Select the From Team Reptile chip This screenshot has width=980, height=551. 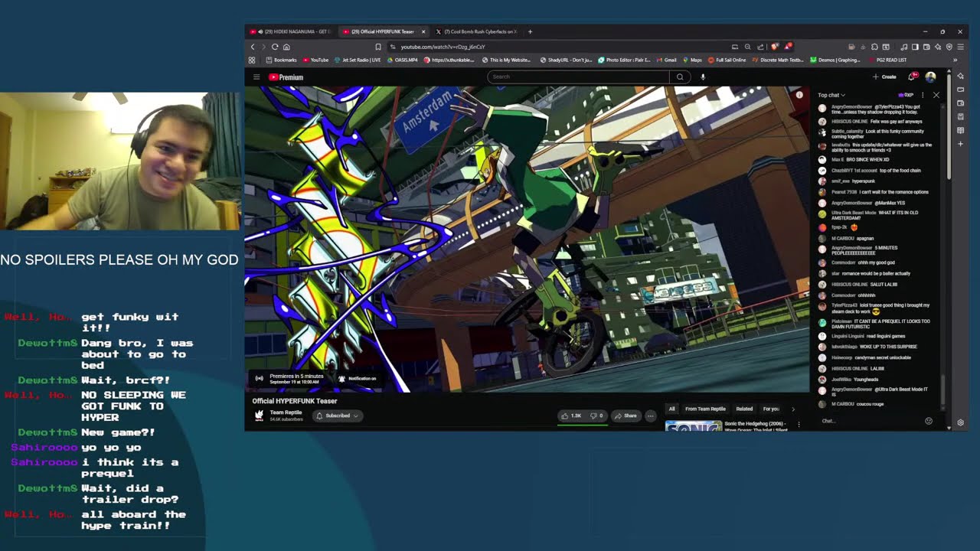(x=705, y=409)
